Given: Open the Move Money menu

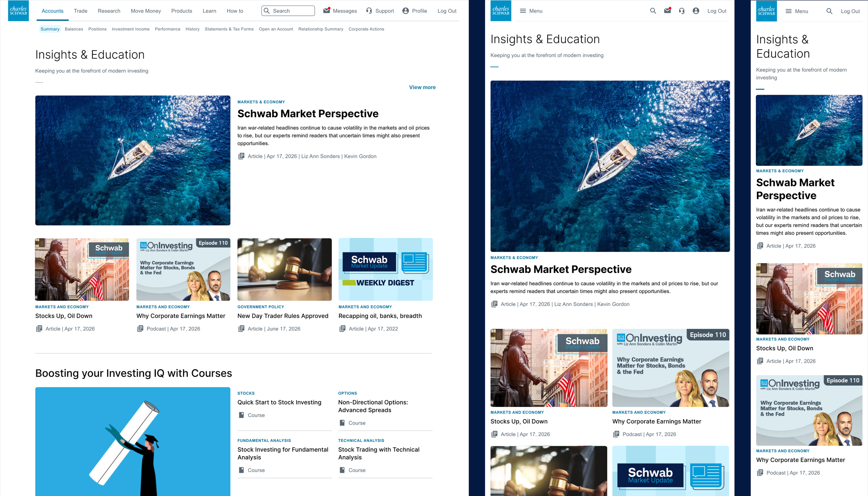Looking at the screenshot, I should (145, 11).
